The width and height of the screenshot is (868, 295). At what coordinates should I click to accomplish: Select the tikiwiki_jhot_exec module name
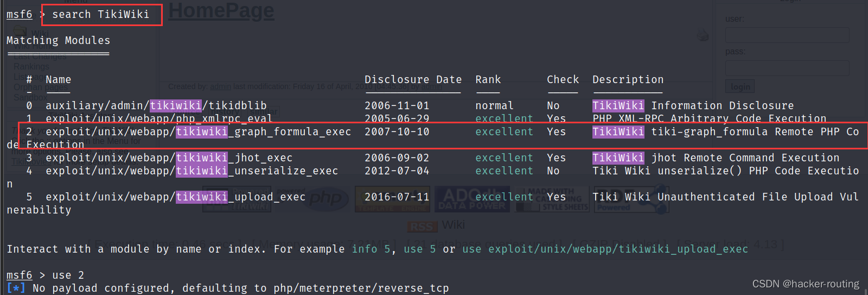[169, 158]
